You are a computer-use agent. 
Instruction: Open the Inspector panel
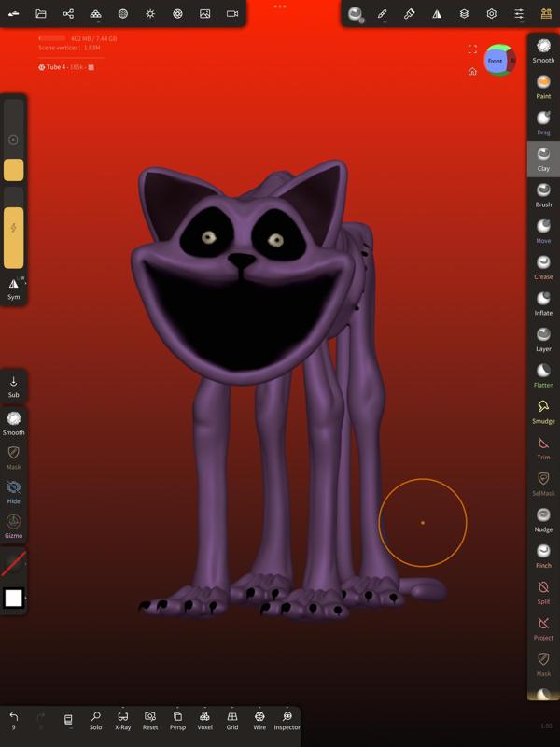pos(287,721)
